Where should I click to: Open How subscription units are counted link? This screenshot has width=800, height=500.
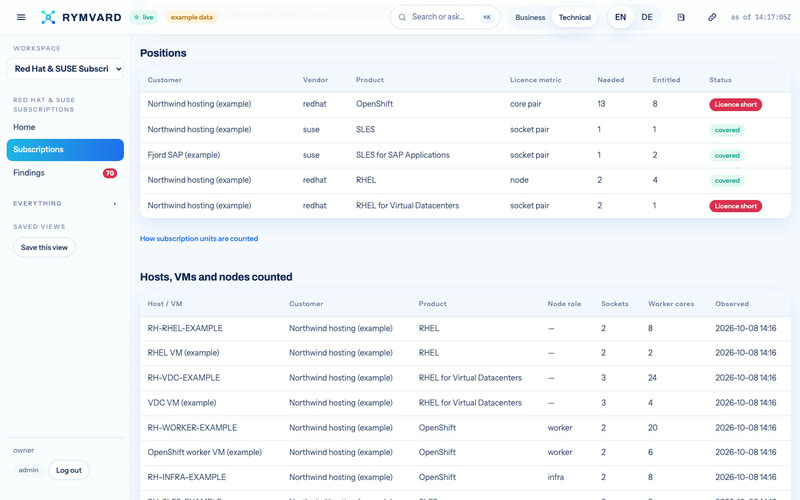tap(199, 239)
